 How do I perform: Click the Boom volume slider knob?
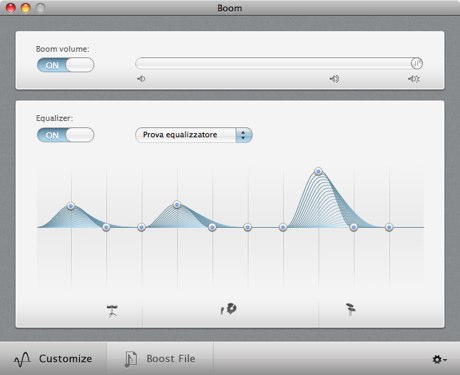417,63
